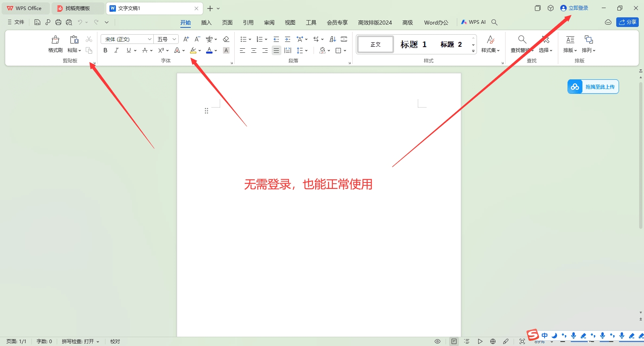This screenshot has width=644, height=346.
Task: Open Find and Replace magnifier icon
Action: pyautogui.click(x=522, y=39)
